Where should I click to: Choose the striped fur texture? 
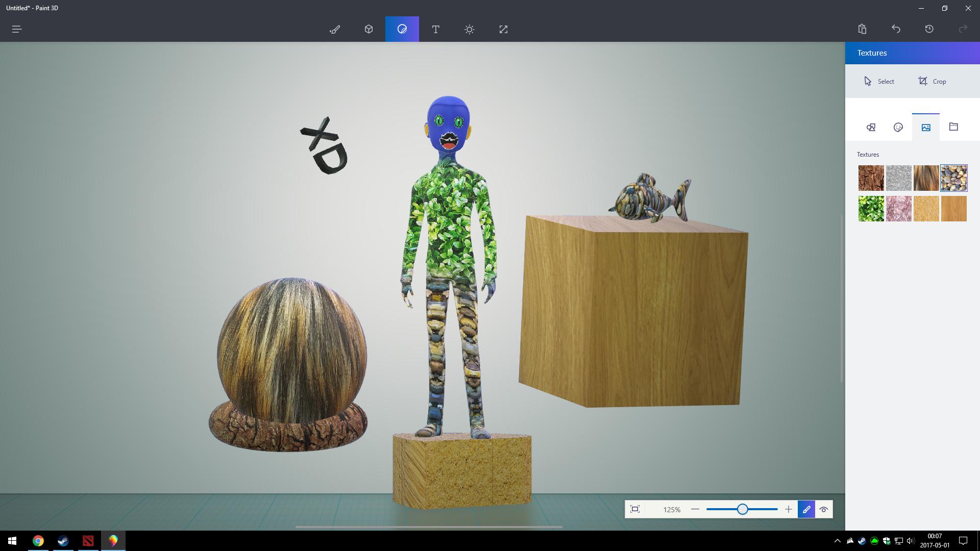click(926, 178)
